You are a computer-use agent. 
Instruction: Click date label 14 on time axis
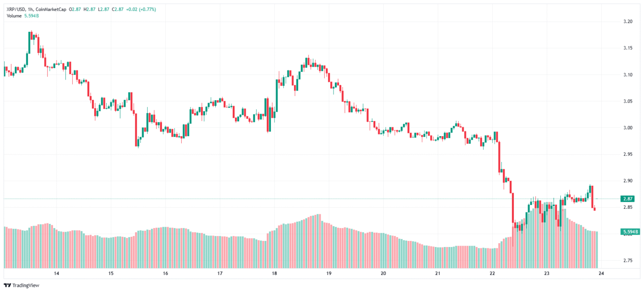tap(57, 274)
